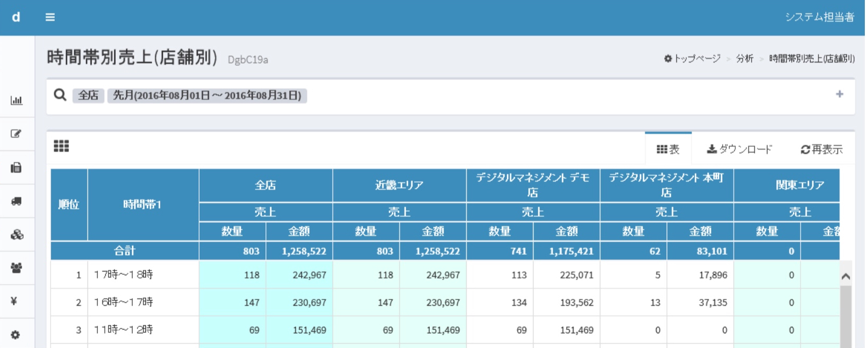
Task: Click the デジタルマネジメント 本町店 header
Action: pos(666,185)
